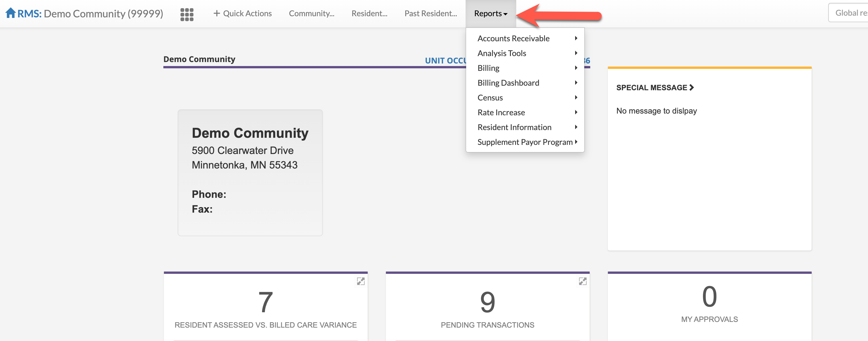Click the Special Message chevron arrow
Viewport: 868px width, 341px height.
(x=692, y=88)
